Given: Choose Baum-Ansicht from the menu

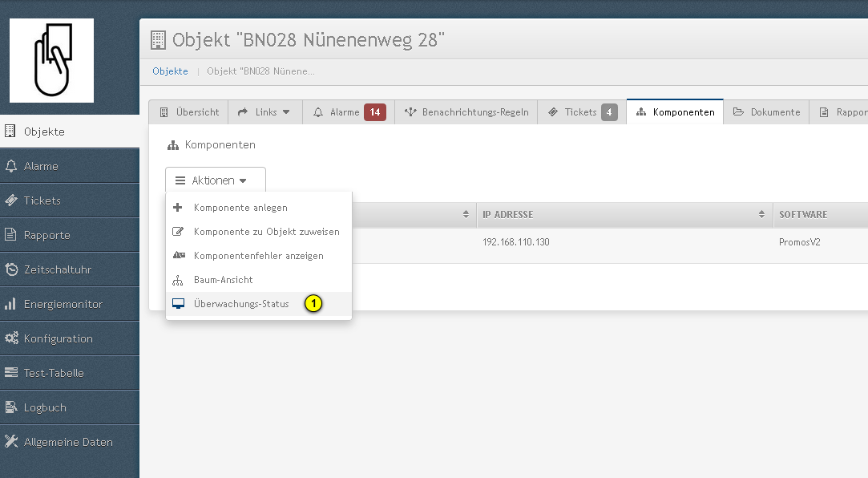Looking at the screenshot, I should click(259, 280).
